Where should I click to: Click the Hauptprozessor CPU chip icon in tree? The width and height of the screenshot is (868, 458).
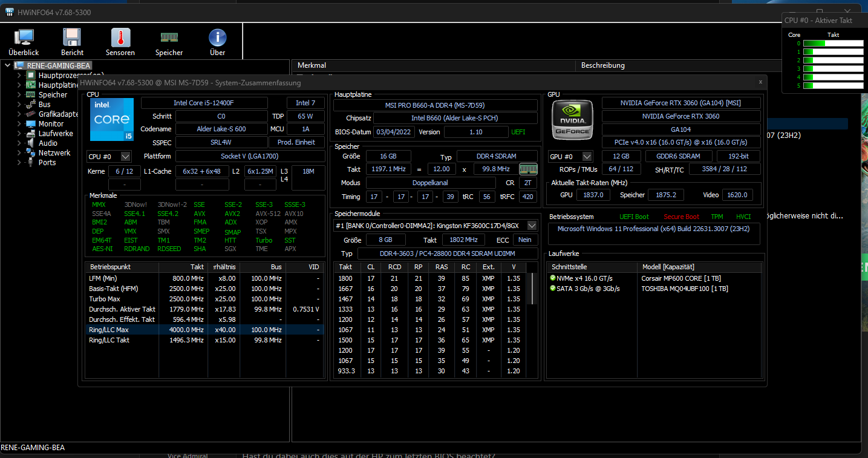click(30, 75)
